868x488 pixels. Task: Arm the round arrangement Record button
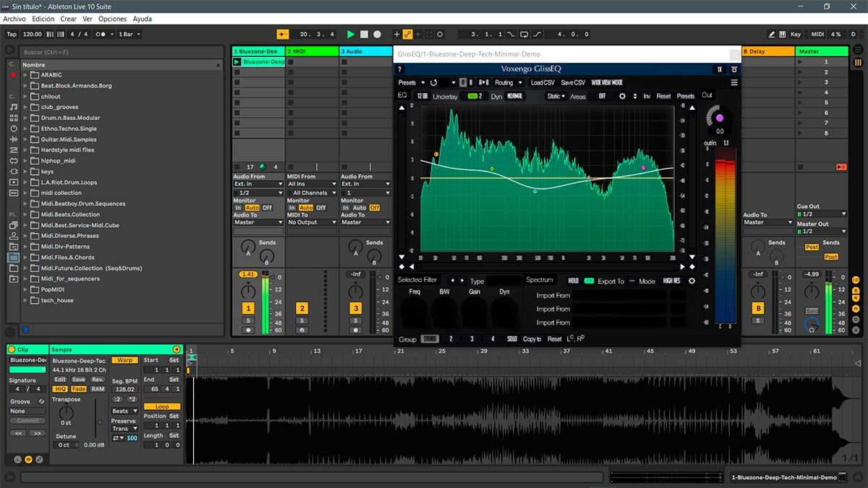click(377, 34)
